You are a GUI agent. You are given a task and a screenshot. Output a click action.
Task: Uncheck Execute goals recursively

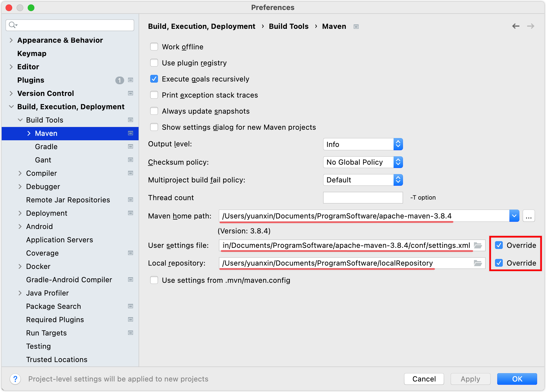(154, 79)
